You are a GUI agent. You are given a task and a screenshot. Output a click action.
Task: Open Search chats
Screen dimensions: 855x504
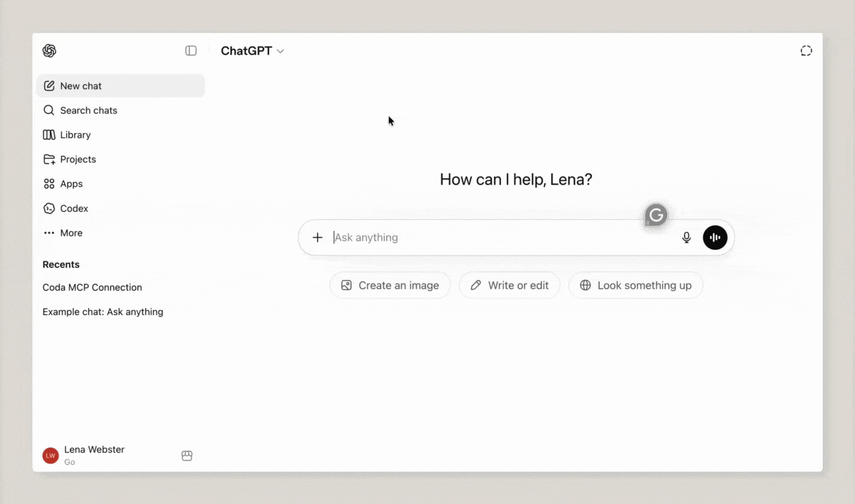(120, 110)
